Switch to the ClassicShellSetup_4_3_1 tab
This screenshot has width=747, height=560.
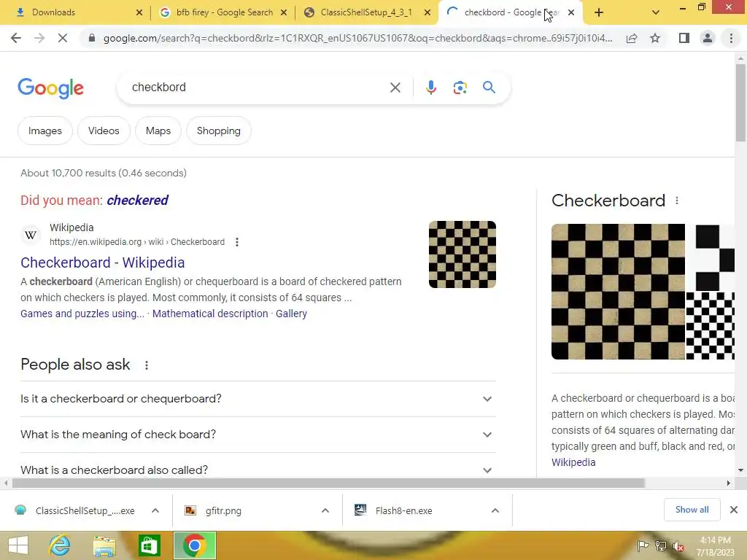pos(366,12)
